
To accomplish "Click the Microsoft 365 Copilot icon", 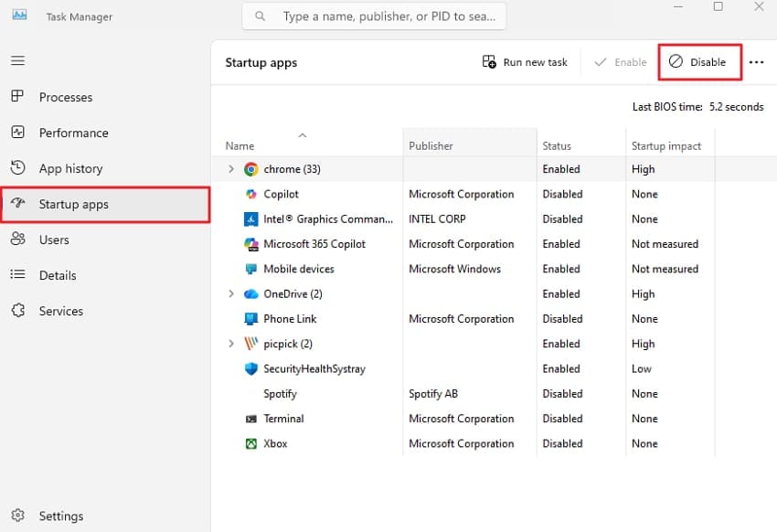I will pos(251,244).
